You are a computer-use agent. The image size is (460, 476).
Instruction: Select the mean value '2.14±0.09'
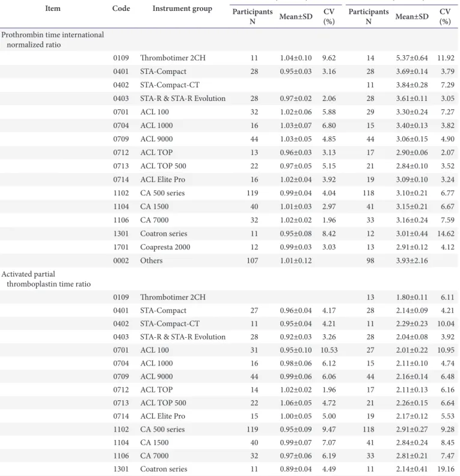click(412, 310)
